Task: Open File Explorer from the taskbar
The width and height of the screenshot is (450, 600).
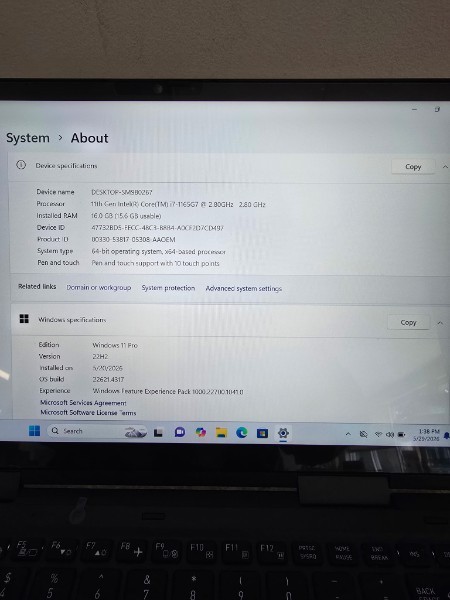Action: tap(221, 432)
